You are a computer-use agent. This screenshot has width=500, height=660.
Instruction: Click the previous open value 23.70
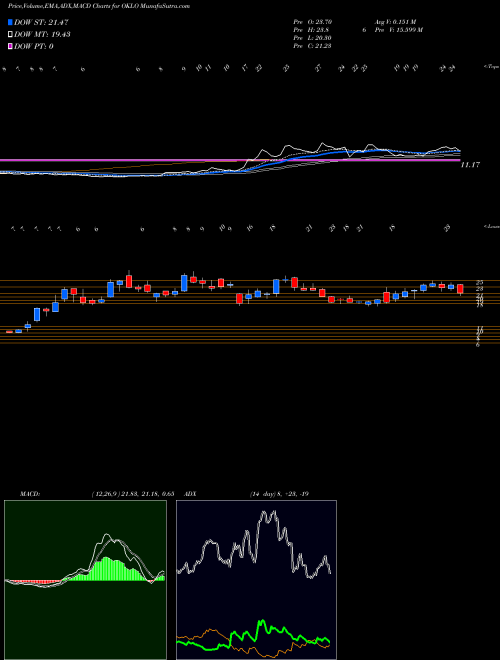point(322,22)
